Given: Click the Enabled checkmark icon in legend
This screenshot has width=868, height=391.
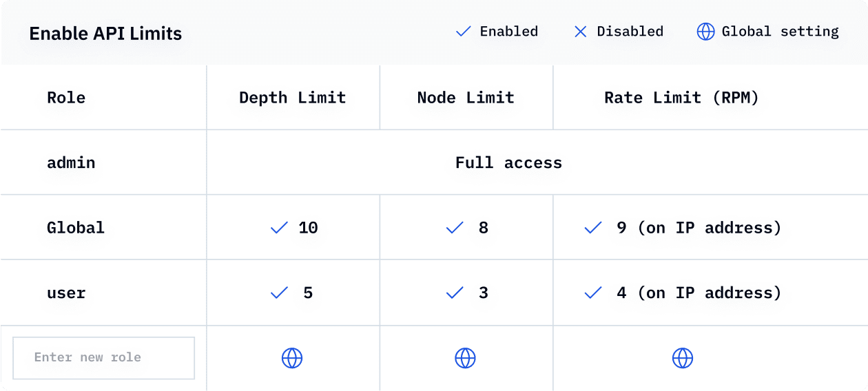Looking at the screenshot, I should (x=464, y=32).
